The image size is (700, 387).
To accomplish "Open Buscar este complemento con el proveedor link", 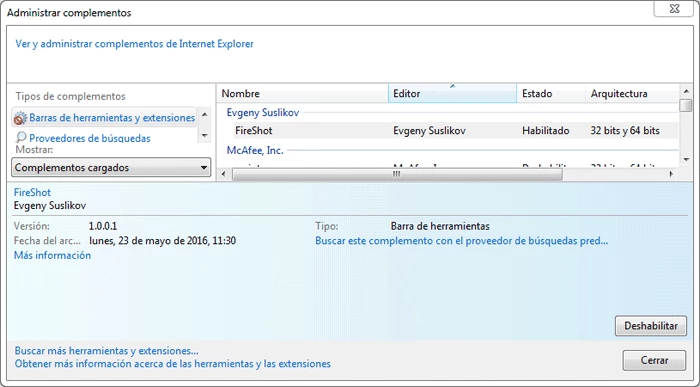I will click(462, 241).
